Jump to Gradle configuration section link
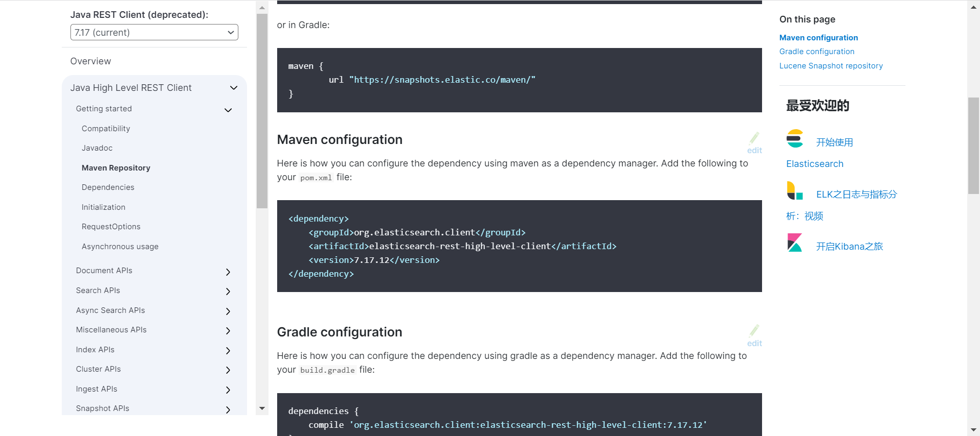 (817, 52)
